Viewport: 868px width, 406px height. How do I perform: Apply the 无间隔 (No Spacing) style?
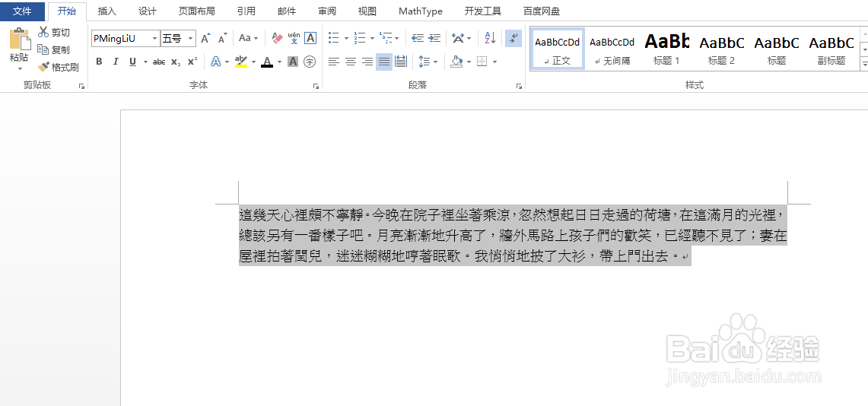pos(612,49)
